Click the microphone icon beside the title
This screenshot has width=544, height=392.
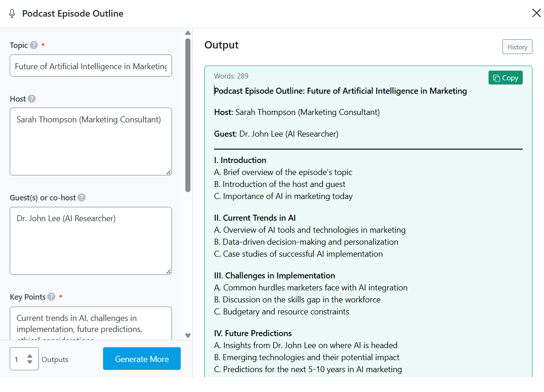[x=12, y=13]
